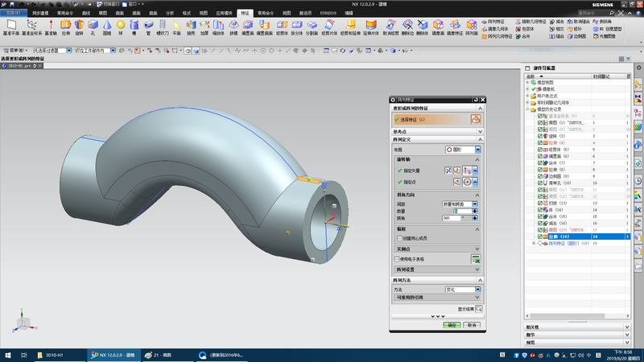Uncheck the 简单孔 (10) feature checkbox

point(540,183)
